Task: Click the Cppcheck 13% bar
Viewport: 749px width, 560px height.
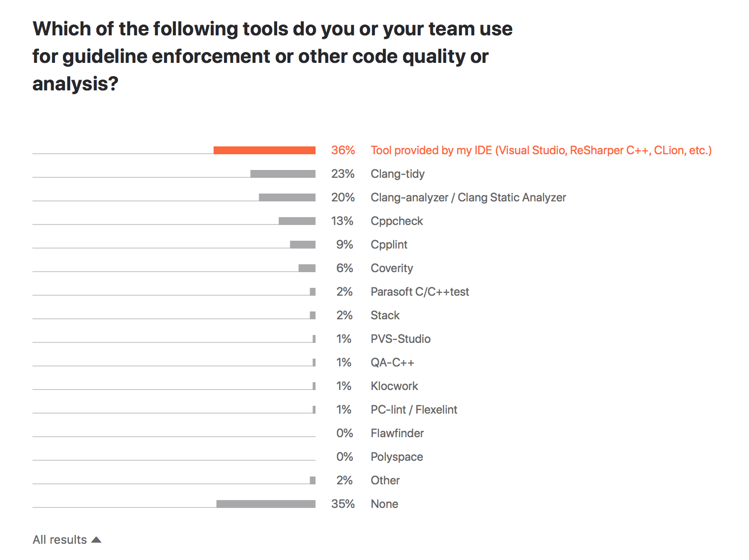Action: tap(297, 221)
